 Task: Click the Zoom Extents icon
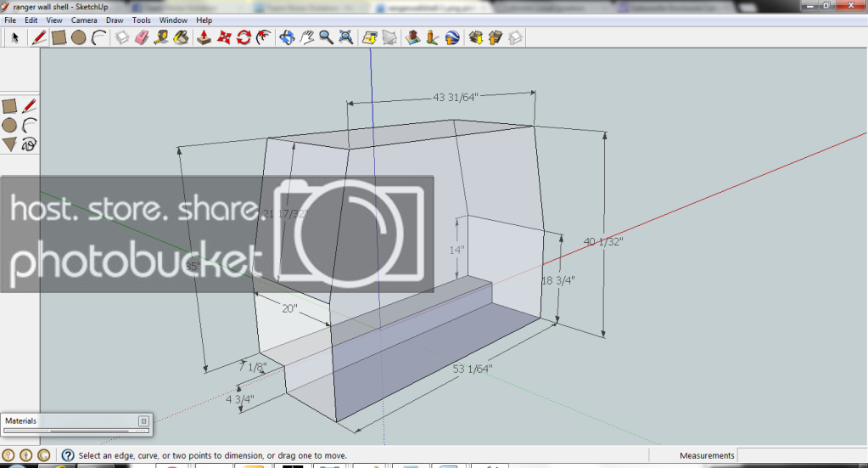(x=346, y=37)
